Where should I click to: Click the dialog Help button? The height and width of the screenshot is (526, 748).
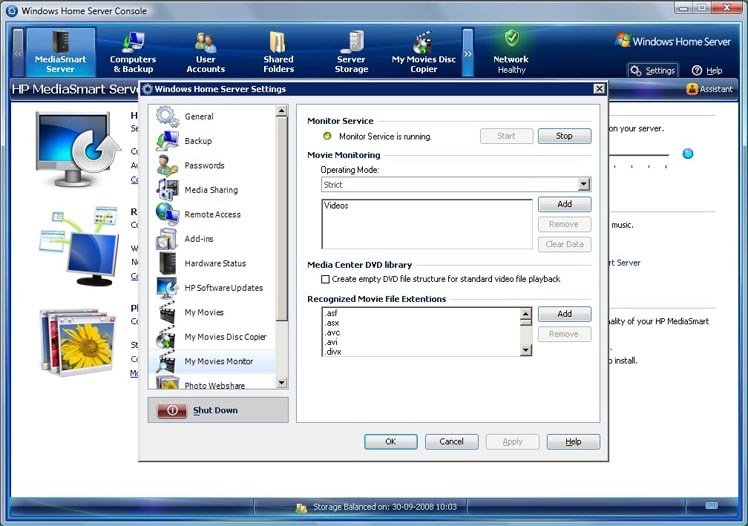click(573, 442)
